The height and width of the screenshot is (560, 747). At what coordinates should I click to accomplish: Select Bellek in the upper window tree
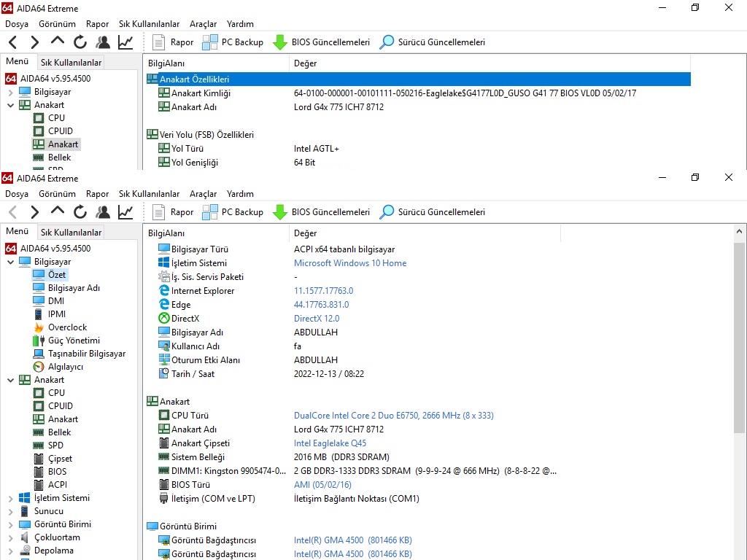tap(60, 157)
